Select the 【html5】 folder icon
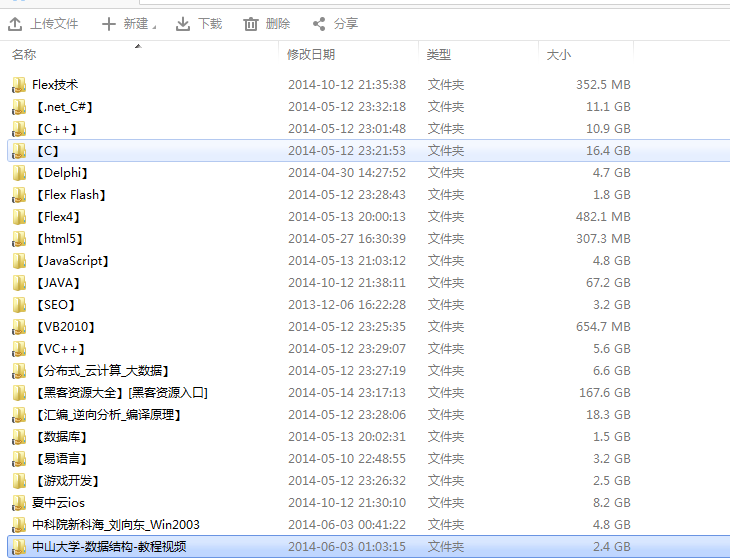The height and width of the screenshot is (559, 730). pos(19,239)
